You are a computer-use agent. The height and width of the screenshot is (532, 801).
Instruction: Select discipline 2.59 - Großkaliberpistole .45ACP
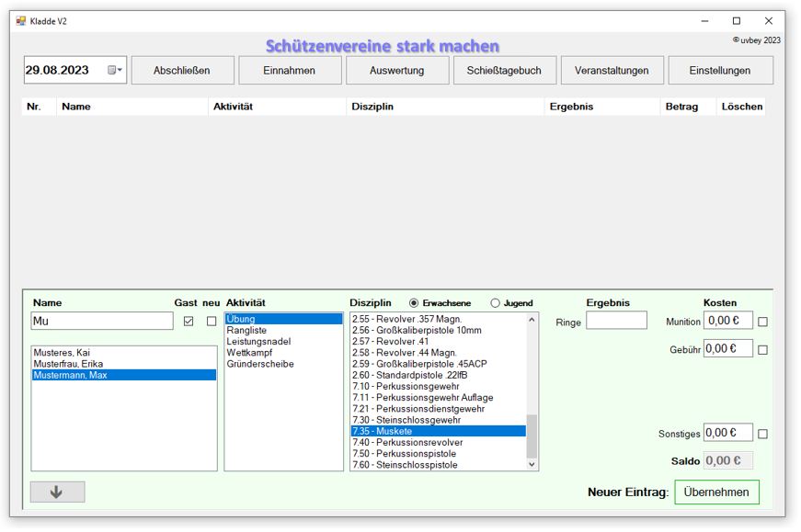(439, 364)
